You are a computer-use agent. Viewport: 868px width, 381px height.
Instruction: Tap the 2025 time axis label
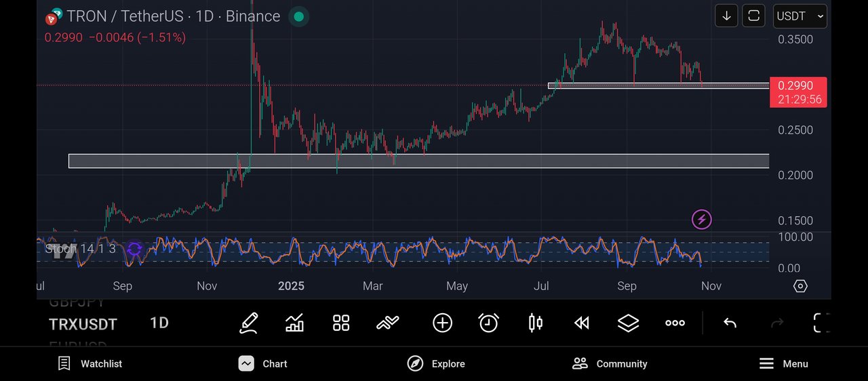(x=291, y=286)
